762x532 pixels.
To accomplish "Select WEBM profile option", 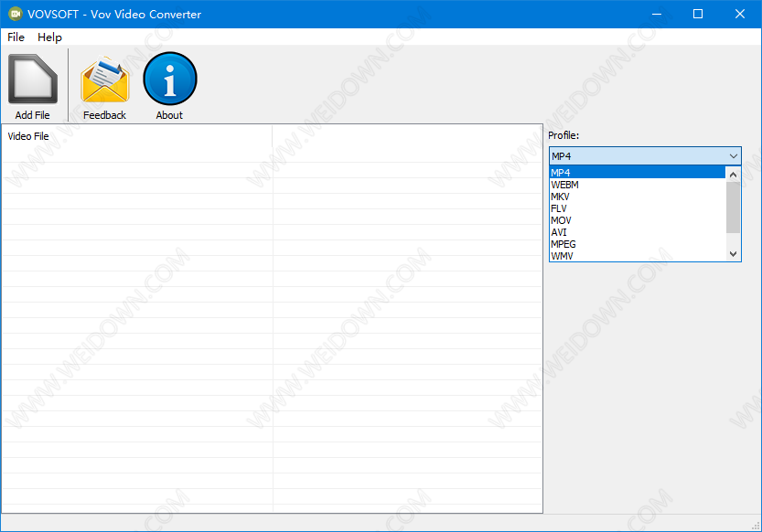I will coord(637,185).
